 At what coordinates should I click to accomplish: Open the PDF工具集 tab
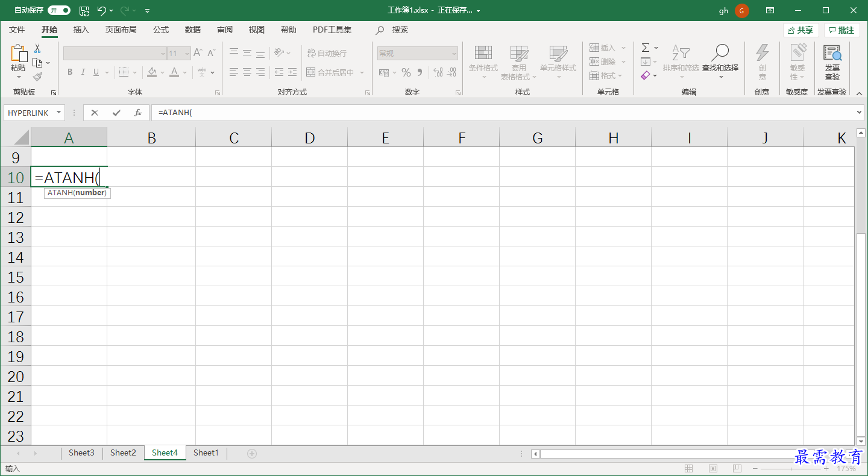point(332,30)
